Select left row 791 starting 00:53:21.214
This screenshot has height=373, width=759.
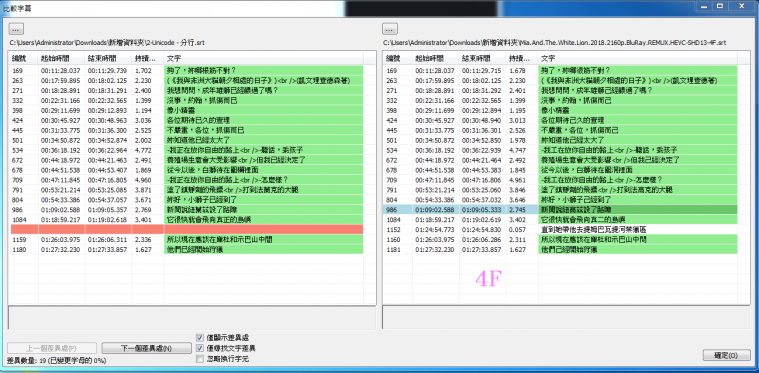186,190
